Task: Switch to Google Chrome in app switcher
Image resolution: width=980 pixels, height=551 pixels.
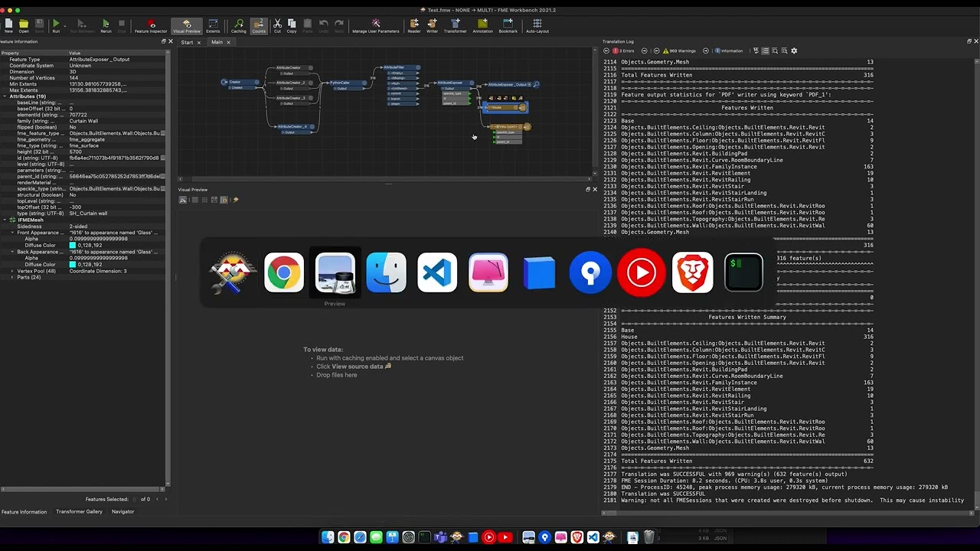Action: [284, 272]
